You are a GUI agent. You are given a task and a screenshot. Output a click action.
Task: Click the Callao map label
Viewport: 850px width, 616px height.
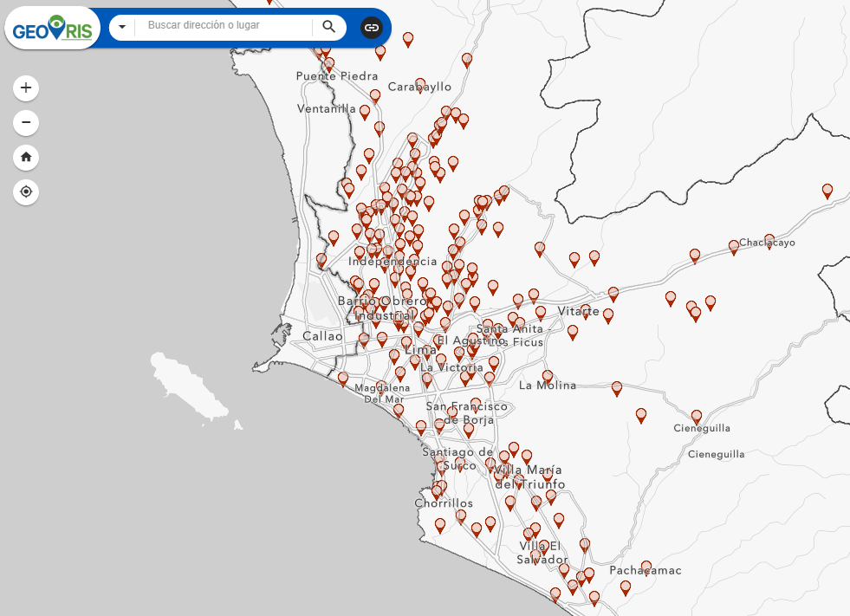(x=322, y=336)
